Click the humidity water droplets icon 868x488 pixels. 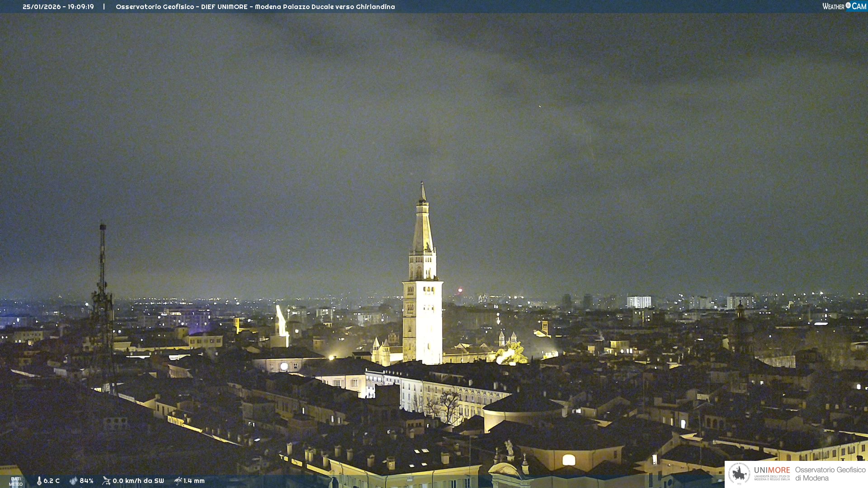pyautogui.click(x=73, y=481)
